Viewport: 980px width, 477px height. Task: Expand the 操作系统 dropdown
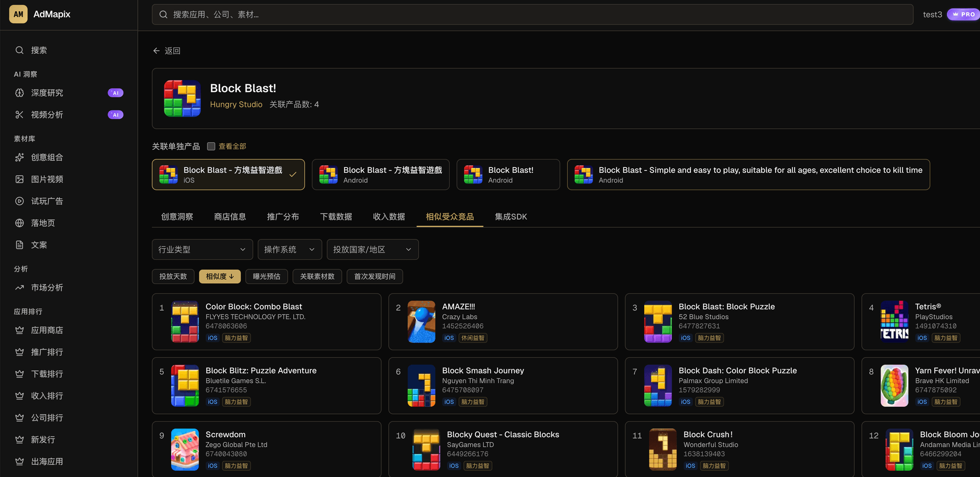(290, 249)
